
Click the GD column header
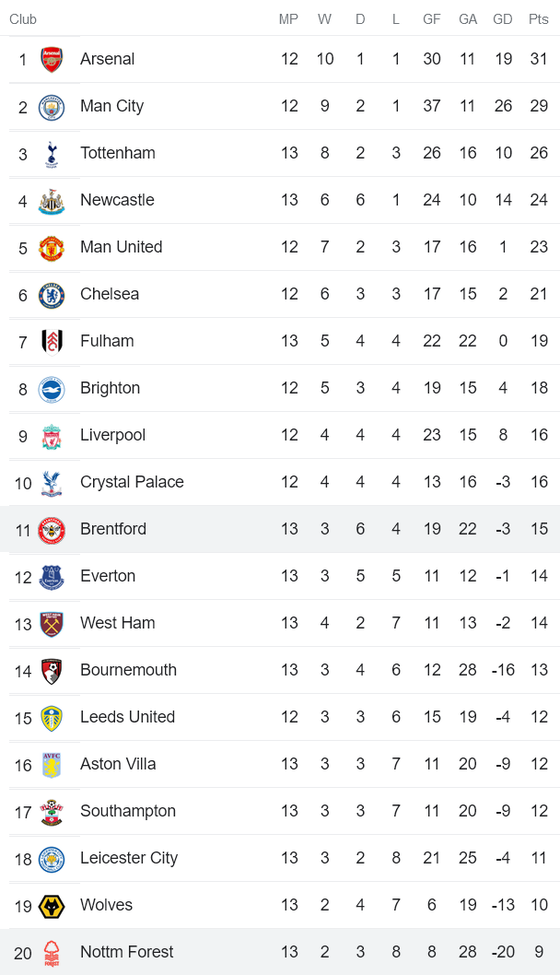click(x=503, y=19)
